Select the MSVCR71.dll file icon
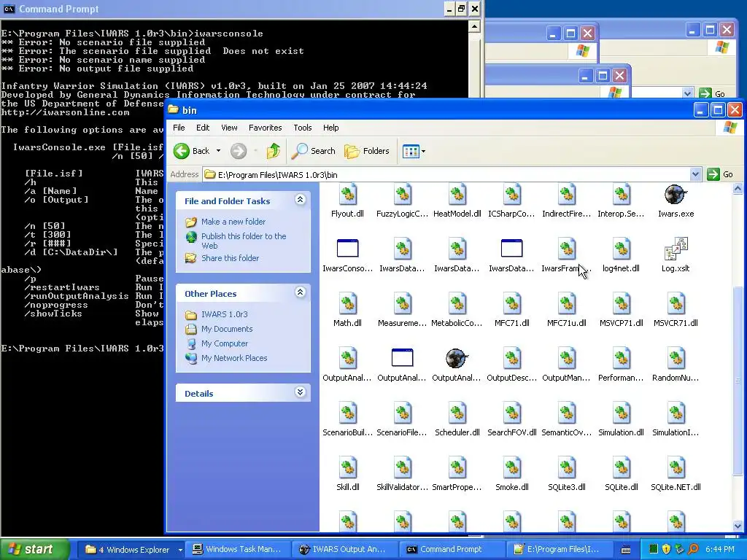747x560 pixels. click(676, 303)
